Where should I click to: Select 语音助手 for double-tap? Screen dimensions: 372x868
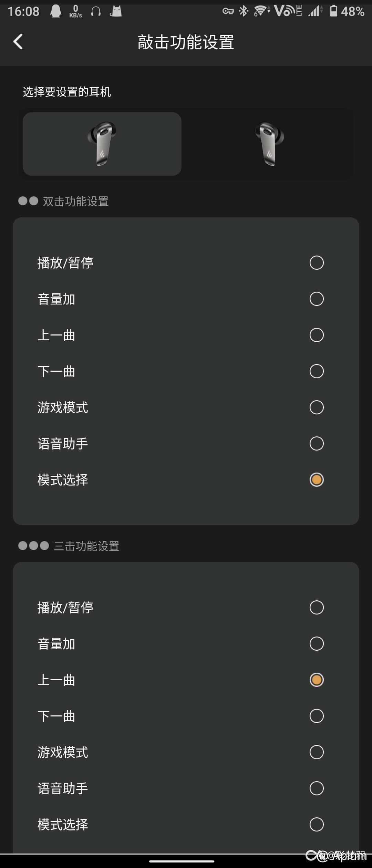click(317, 444)
